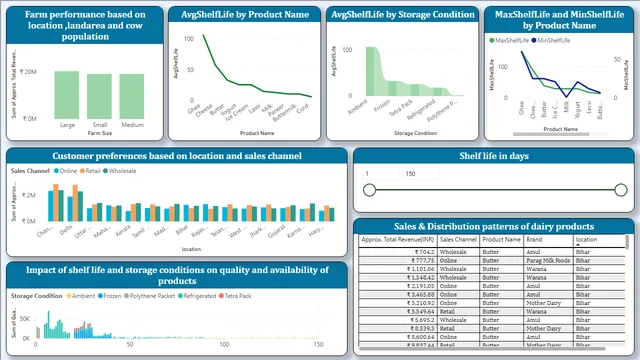The image size is (640, 360).
Task: Select the ₹ 8,339.3 revenue cell
Action: tap(398, 329)
